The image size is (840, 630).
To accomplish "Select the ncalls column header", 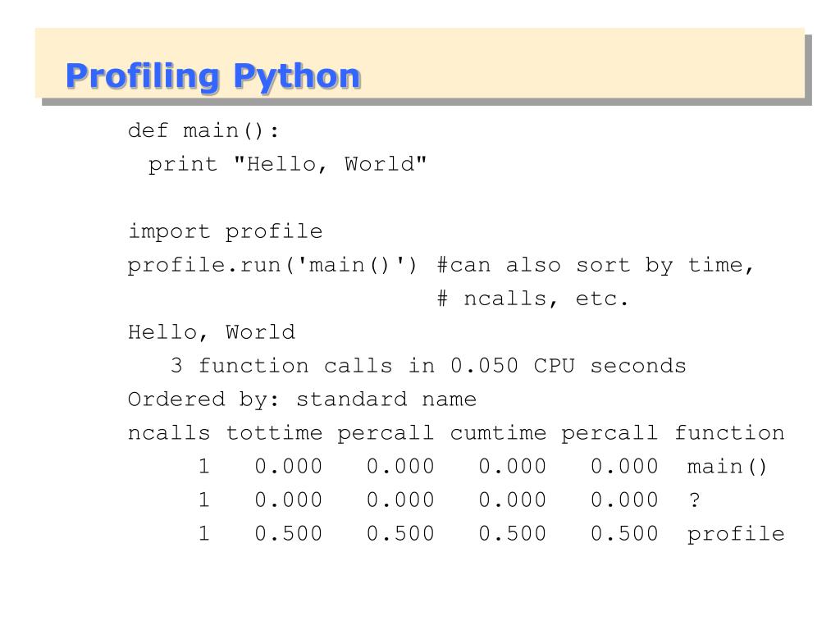I will (172, 433).
